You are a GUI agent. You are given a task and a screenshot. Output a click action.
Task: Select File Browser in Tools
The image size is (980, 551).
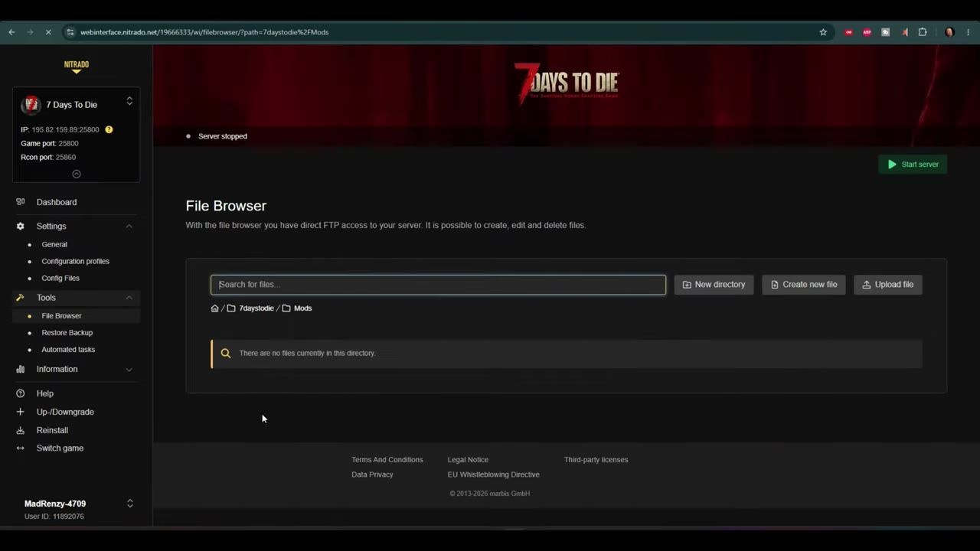point(61,316)
